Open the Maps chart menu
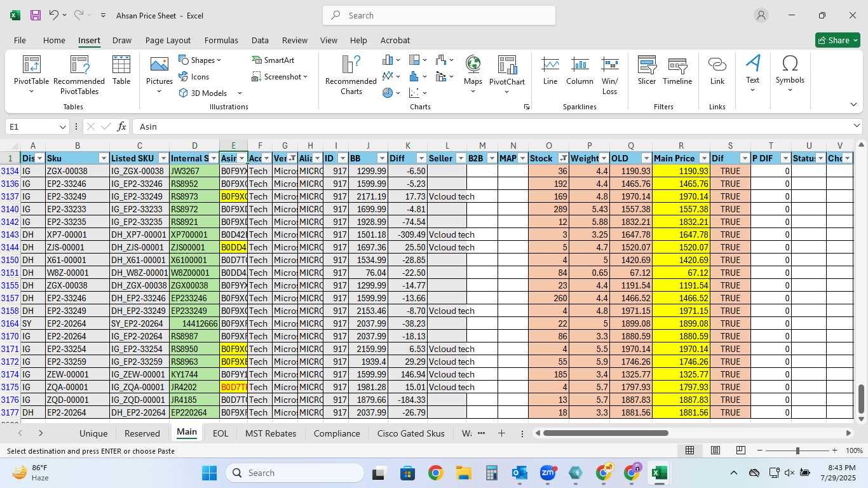The height and width of the screenshot is (488, 868). coord(473,74)
